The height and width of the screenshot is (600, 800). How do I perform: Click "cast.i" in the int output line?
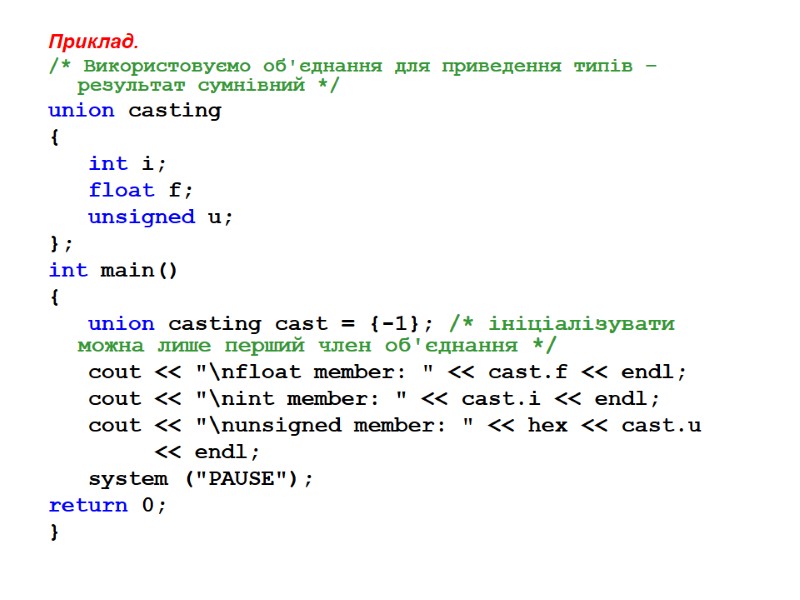tap(501, 398)
